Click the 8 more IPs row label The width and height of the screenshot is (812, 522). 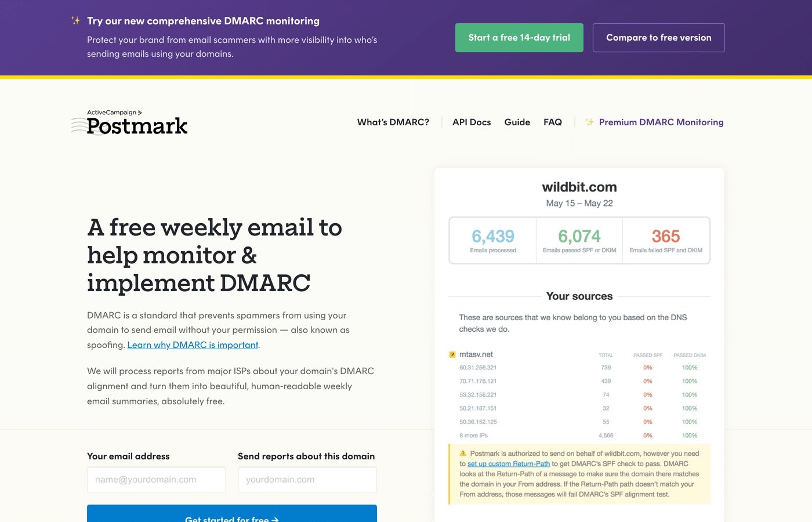tap(473, 436)
